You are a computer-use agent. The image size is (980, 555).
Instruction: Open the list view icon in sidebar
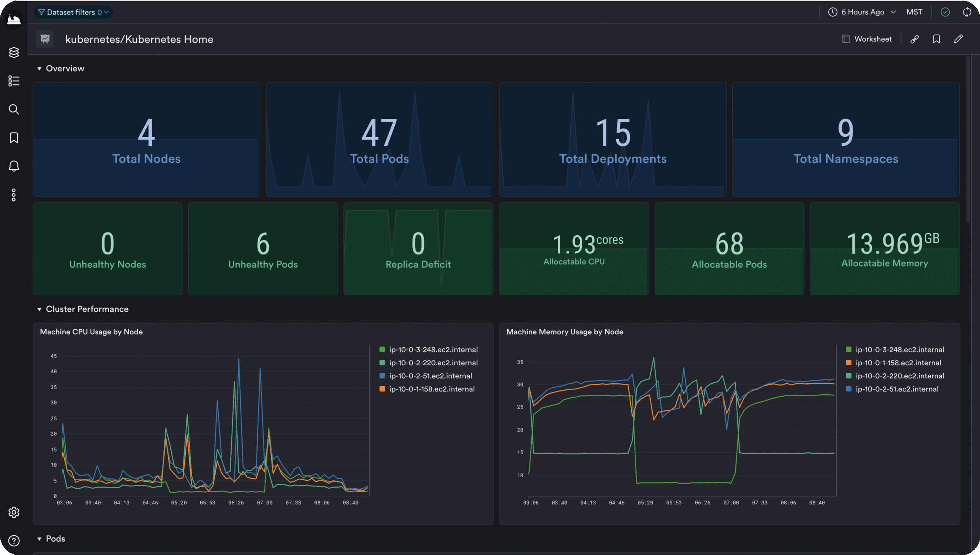pyautogui.click(x=14, y=81)
